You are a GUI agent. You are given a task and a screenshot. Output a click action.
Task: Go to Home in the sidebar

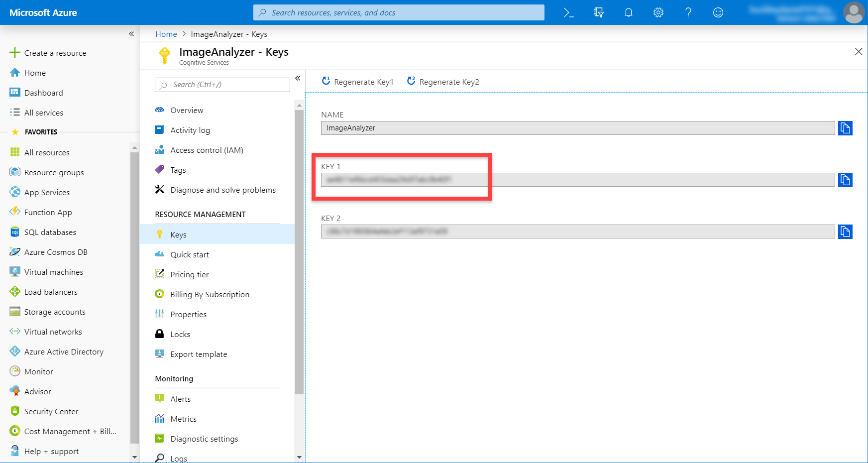click(x=28, y=73)
